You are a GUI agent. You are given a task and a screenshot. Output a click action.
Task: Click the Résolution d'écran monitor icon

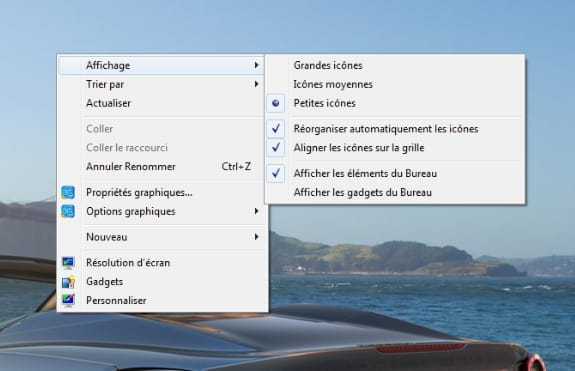(68, 263)
